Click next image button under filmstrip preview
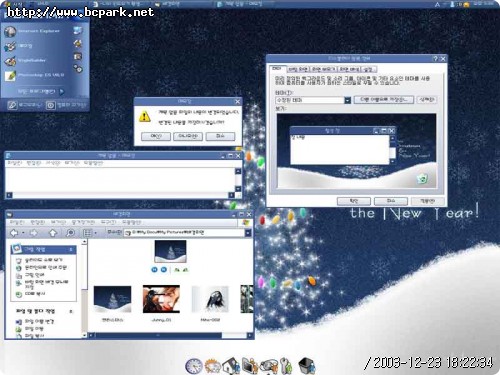The image size is (500, 375). click(x=164, y=269)
